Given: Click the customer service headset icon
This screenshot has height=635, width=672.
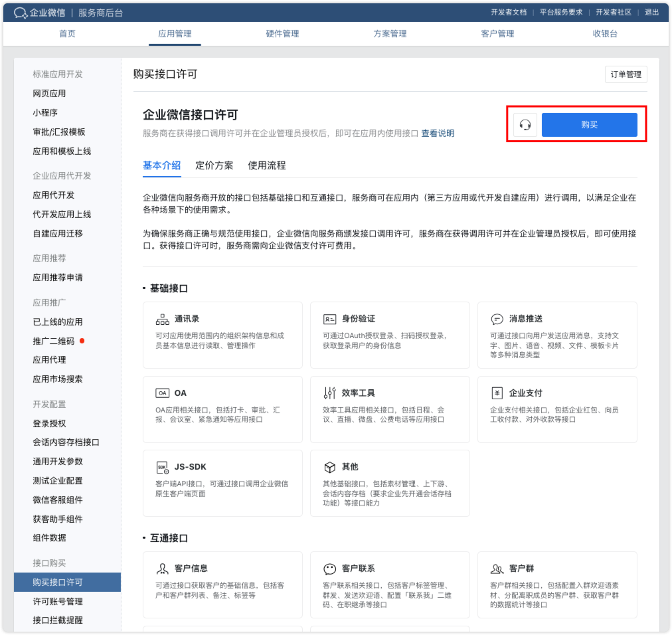Looking at the screenshot, I should 525,125.
